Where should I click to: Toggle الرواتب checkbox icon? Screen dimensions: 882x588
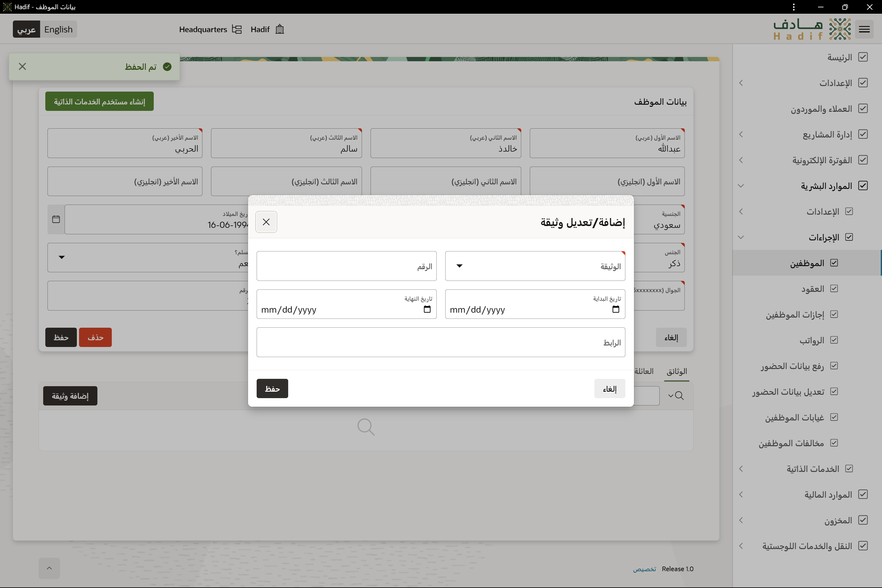tap(834, 340)
